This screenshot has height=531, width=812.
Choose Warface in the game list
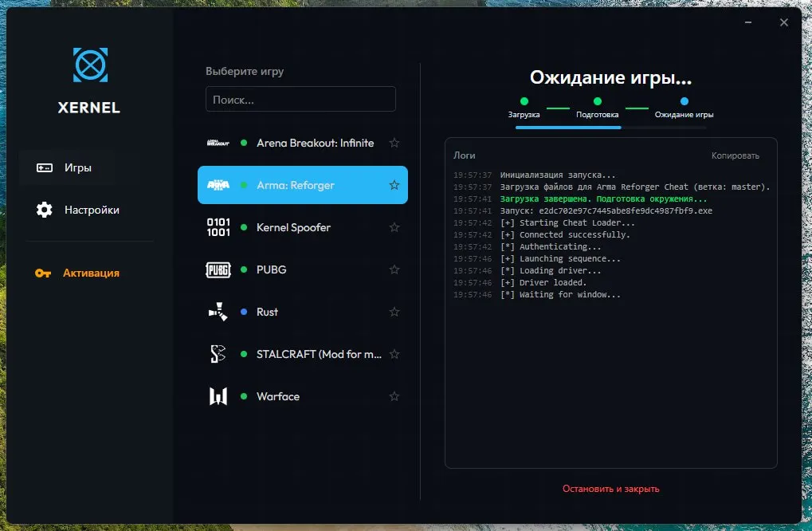[303, 396]
